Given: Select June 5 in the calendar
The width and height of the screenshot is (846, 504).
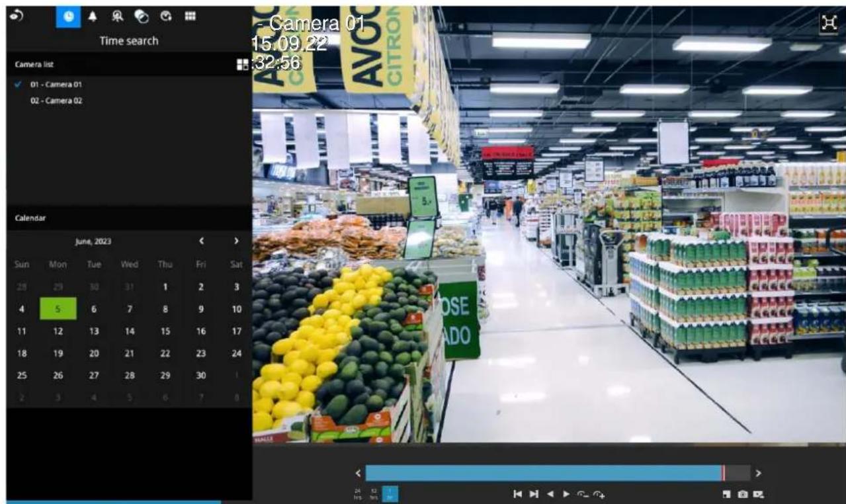Looking at the screenshot, I should pos(58,309).
